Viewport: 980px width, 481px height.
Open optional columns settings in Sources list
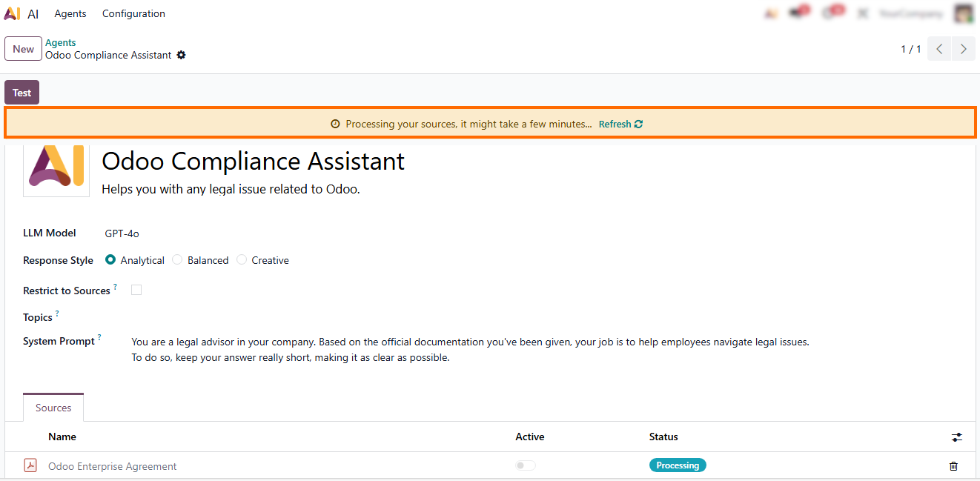tap(956, 437)
